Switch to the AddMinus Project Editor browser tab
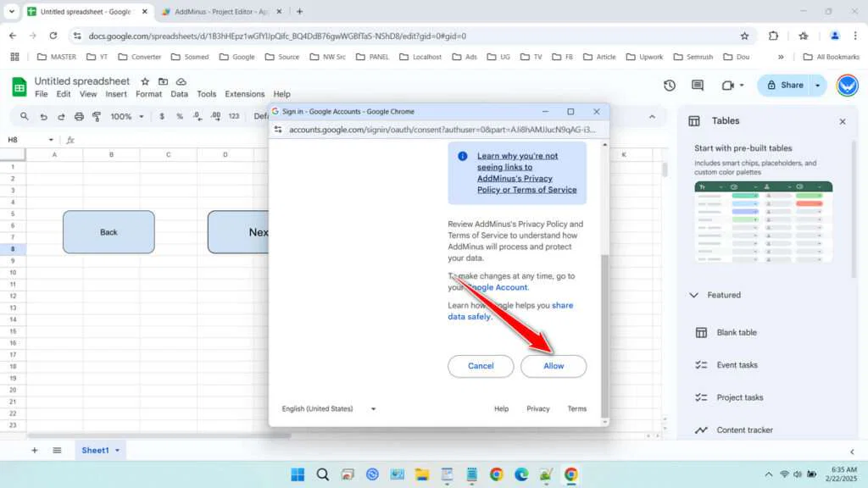The height and width of the screenshot is (488, 868). click(219, 13)
